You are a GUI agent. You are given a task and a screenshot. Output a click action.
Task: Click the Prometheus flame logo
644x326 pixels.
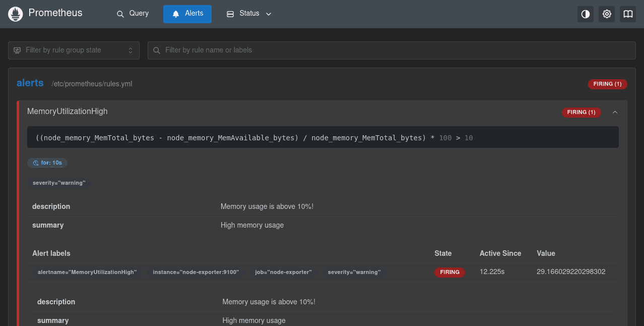click(16, 14)
